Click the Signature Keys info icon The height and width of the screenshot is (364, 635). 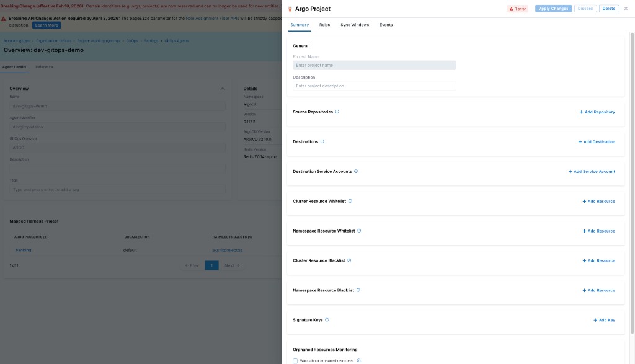pyautogui.click(x=327, y=320)
